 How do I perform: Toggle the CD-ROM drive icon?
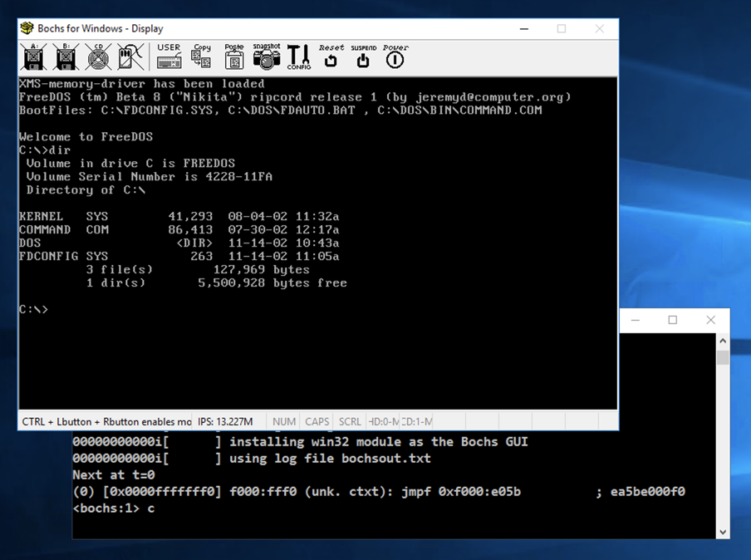pos(98,57)
